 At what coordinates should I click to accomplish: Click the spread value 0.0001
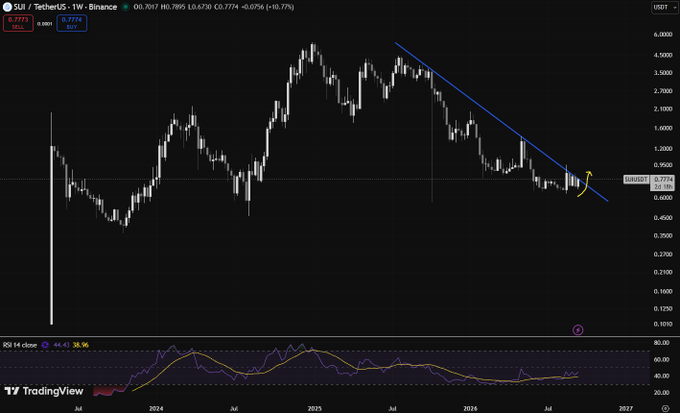(45, 24)
